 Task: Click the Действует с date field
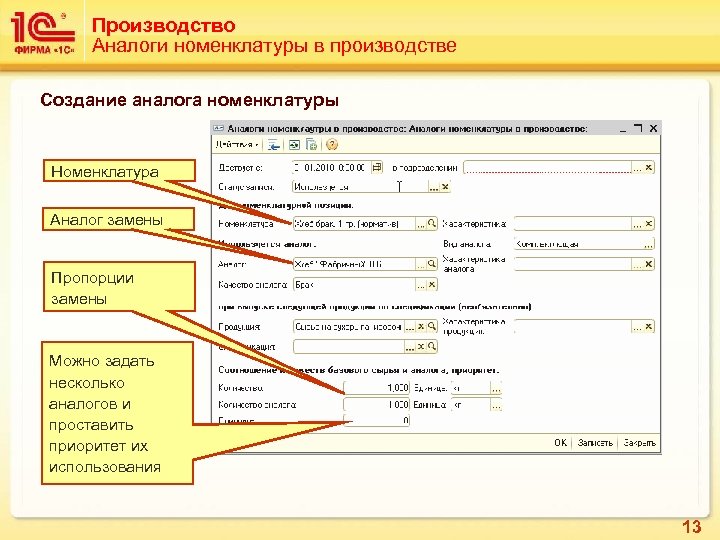(x=331, y=167)
